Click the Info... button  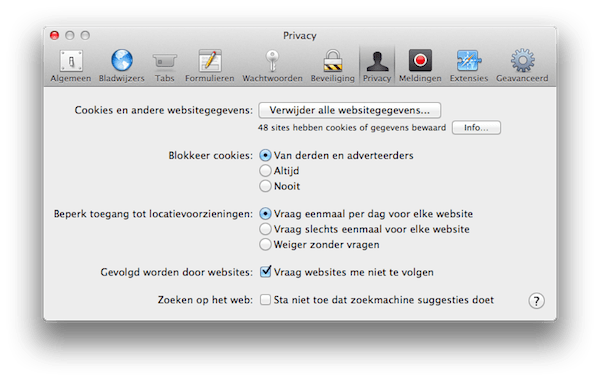[476, 127]
